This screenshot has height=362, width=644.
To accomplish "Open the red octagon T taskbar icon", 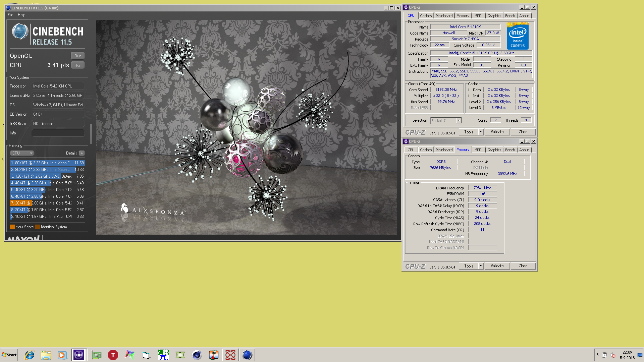I will click(113, 355).
